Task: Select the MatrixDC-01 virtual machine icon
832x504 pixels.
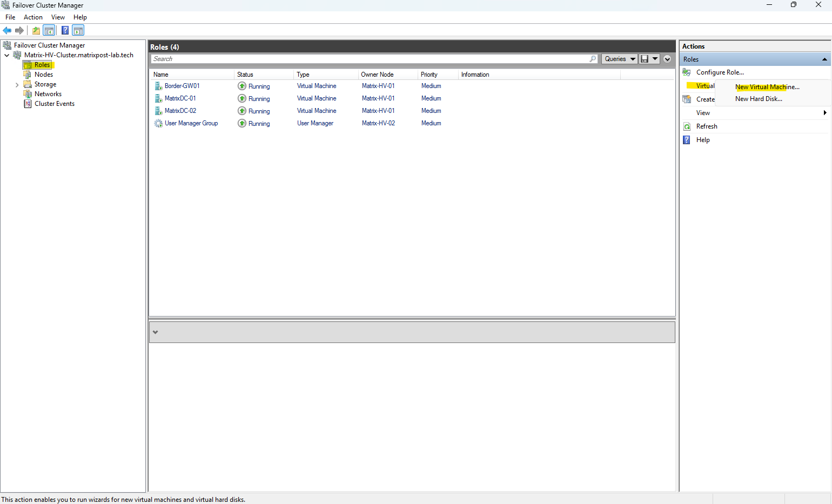Action: point(158,98)
